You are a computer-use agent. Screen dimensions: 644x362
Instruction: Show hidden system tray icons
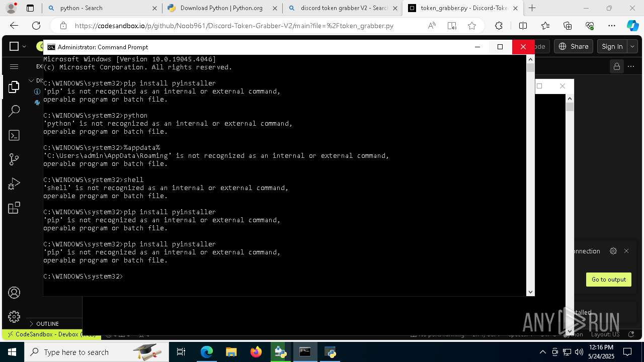[542, 352]
